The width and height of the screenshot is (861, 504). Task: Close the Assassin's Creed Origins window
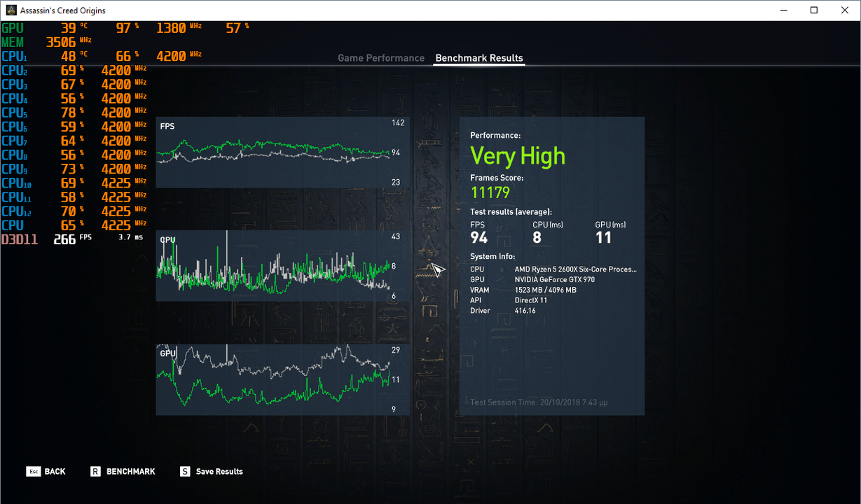click(845, 10)
